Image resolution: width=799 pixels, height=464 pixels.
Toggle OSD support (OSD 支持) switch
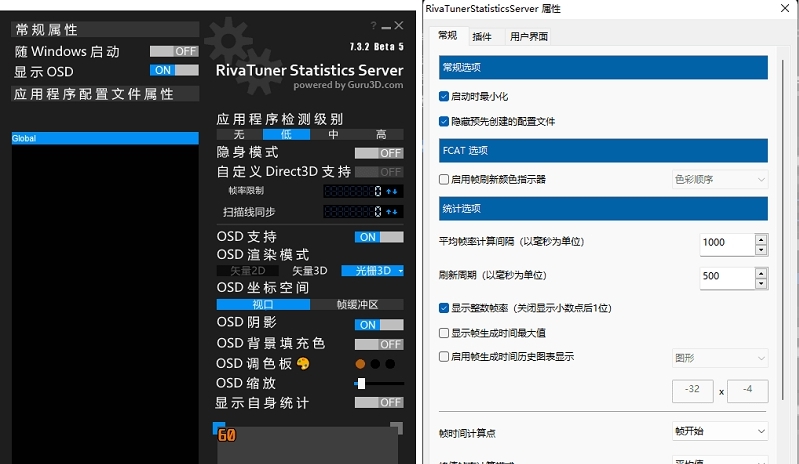[x=379, y=237]
